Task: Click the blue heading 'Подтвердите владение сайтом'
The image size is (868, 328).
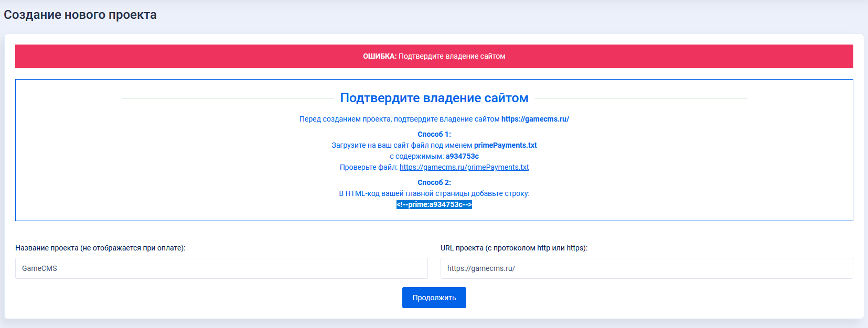Action: pyautogui.click(x=434, y=98)
